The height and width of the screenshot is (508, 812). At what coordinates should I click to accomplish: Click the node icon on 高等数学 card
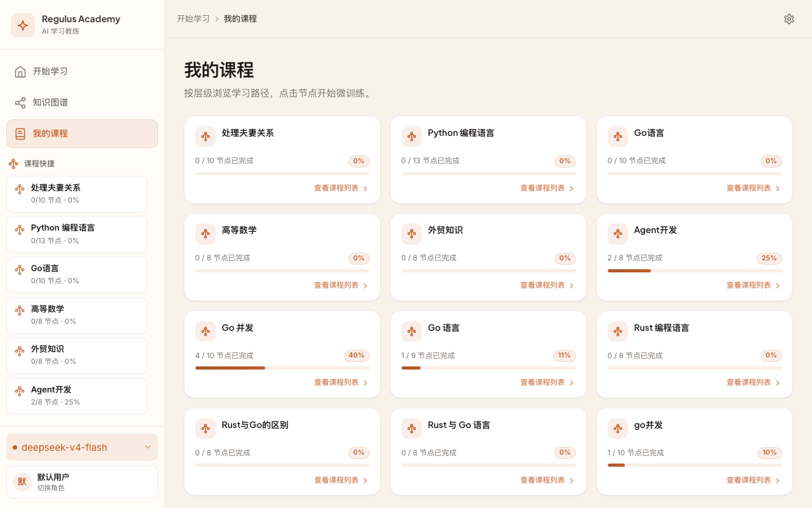205,234
